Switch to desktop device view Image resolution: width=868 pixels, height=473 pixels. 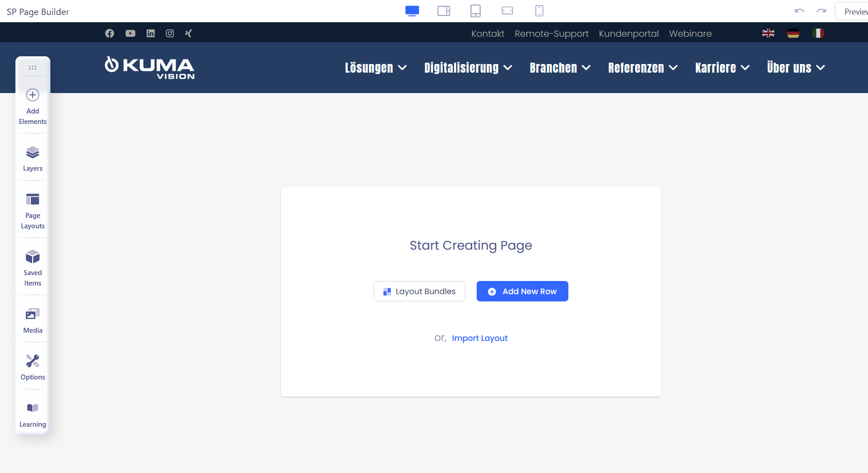[412, 11]
